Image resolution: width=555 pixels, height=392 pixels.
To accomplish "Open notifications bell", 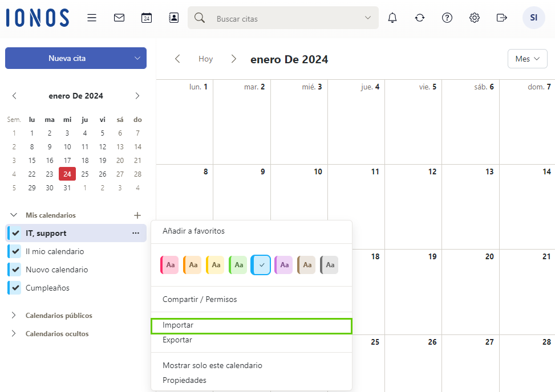I will click(392, 18).
